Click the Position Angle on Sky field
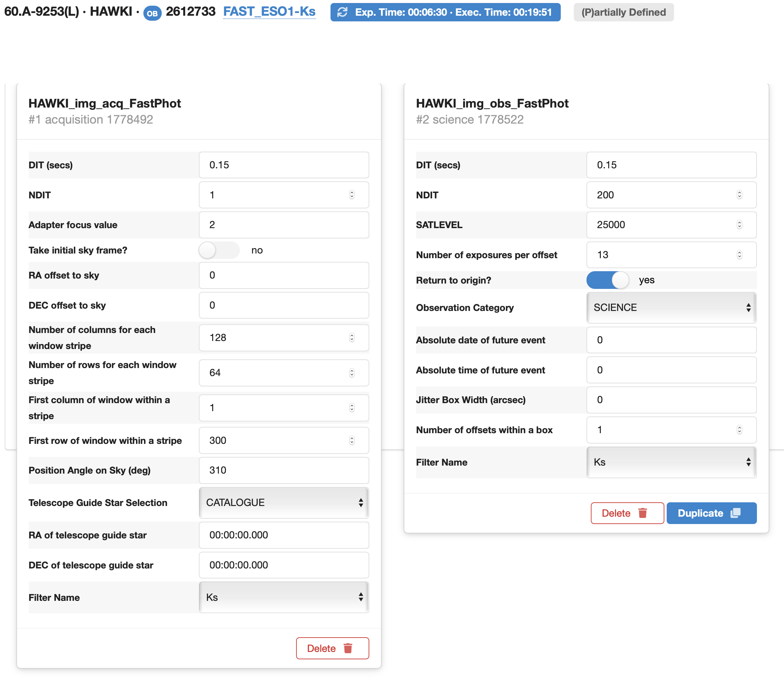Screen dimensions: 784x684 click(x=284, y=470)
